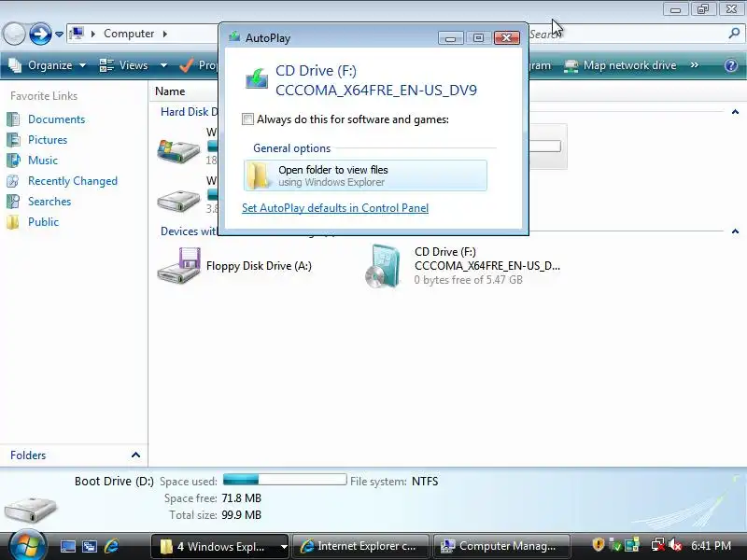Click the Computer breadcrumb in address bar
Screen dimensions: 747x560
pos(129,34)
